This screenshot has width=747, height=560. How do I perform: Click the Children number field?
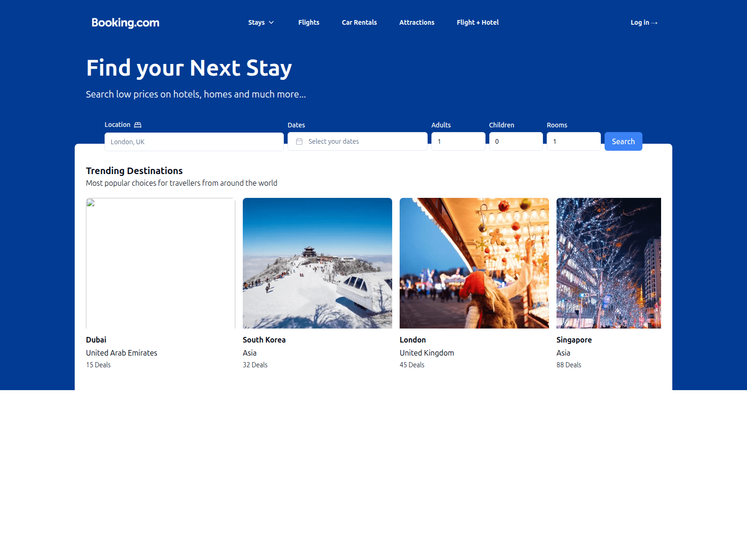516,141
